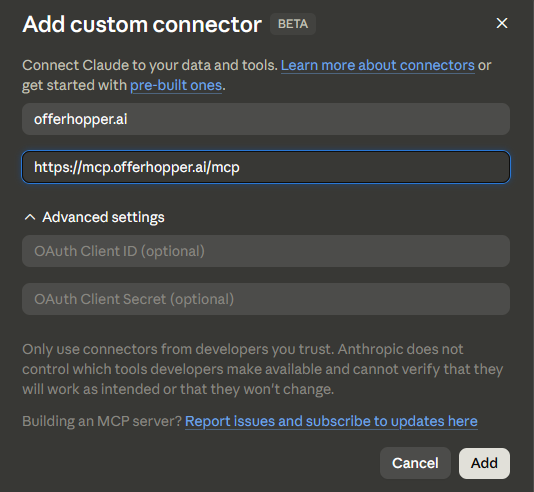Click the 'Building an MCP server?' text
Screen dimensions: 534x492
click(102, 421)
